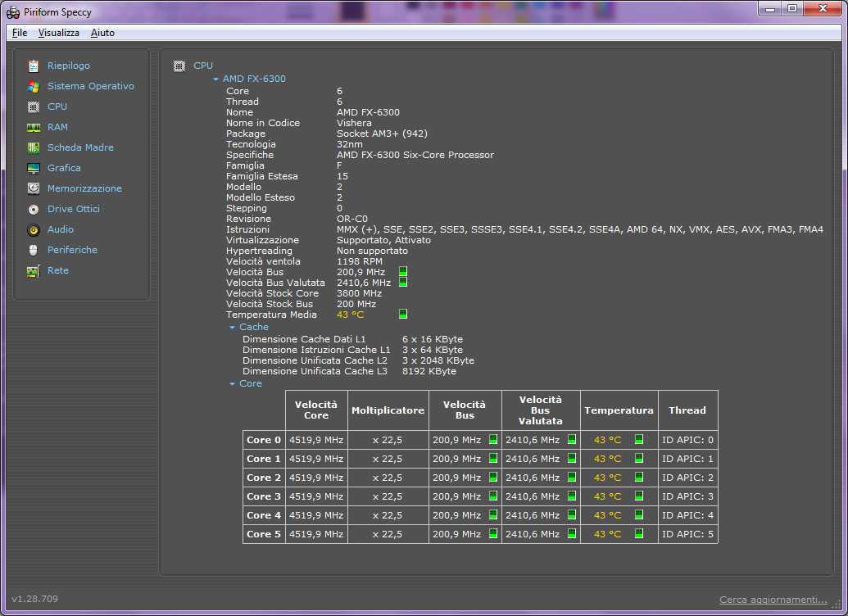The height and width of the screenshot is (616, 848).
Task: Click the CPU chip icon in sidebar
Action: pos(34,107)
